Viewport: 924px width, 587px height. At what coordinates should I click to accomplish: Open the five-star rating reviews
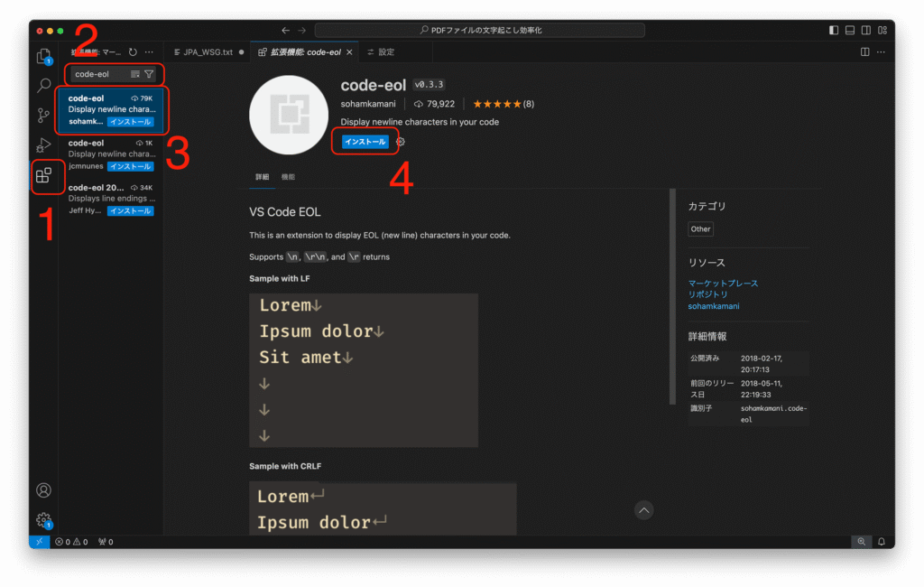tap(504, 104)
